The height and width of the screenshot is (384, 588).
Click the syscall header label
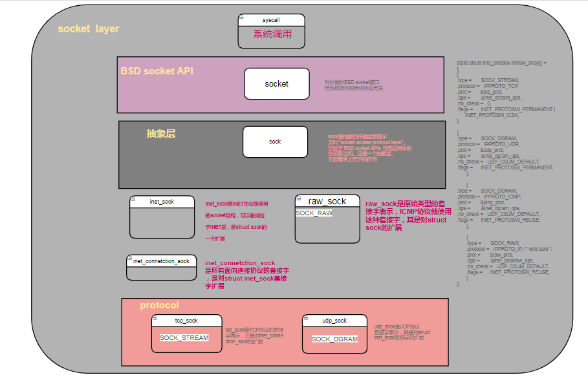(271, 20)
